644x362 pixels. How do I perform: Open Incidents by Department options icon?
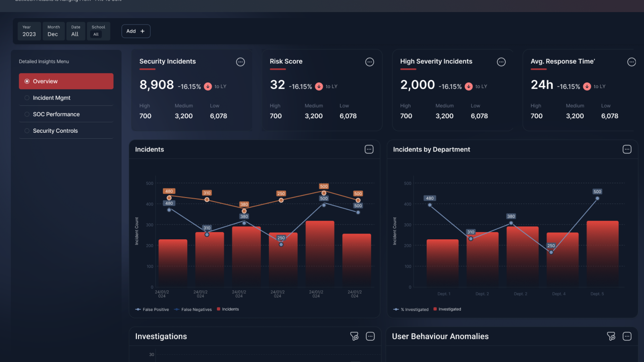(x=627, y=149)
